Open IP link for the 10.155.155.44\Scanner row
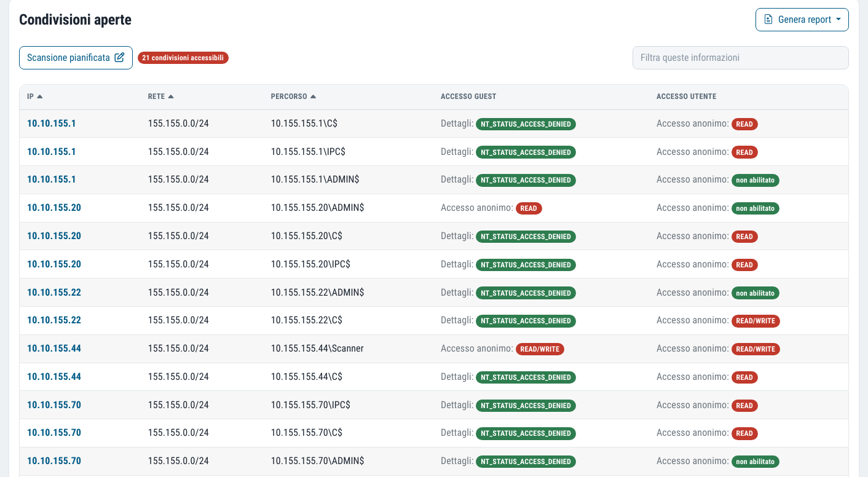868x477 pixels. [x=54, y=349]
